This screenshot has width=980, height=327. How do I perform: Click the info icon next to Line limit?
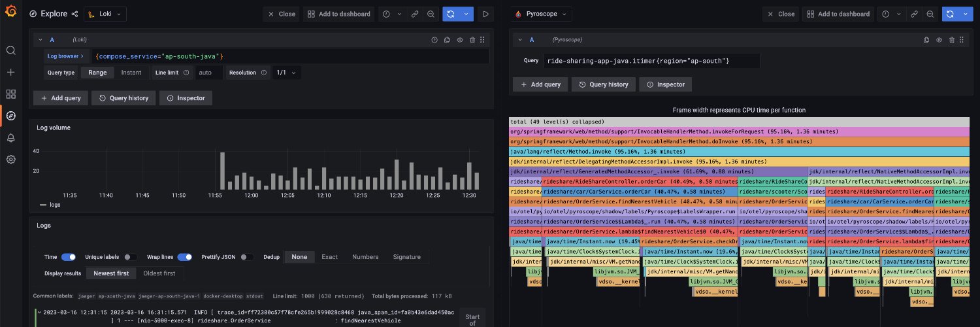click(186, 73)
